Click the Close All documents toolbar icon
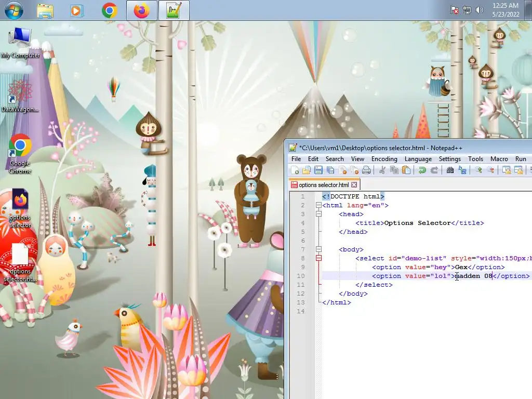Image resolution: width=532 pixels, height=399 pixels. 354,170
